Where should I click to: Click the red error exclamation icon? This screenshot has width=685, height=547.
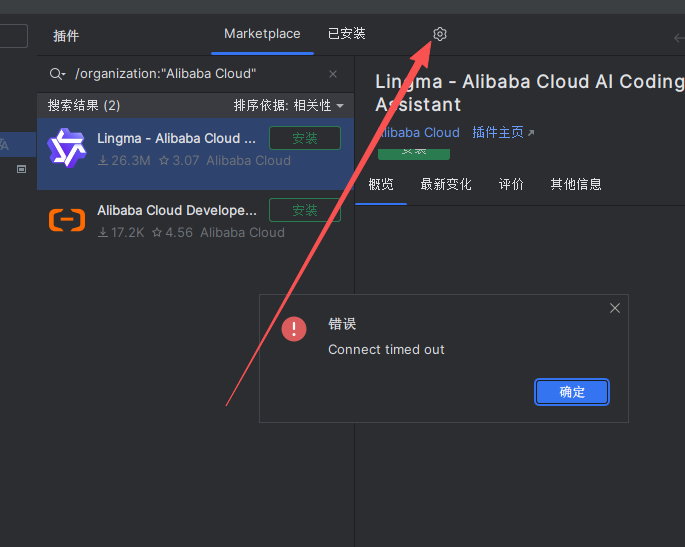pos(294,329)
